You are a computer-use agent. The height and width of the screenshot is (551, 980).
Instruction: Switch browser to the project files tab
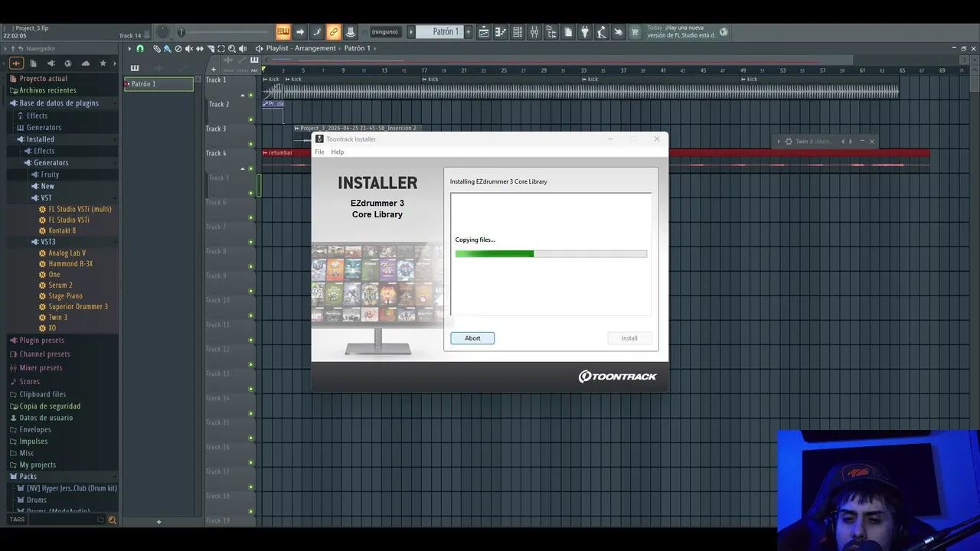tap(33, 64)
